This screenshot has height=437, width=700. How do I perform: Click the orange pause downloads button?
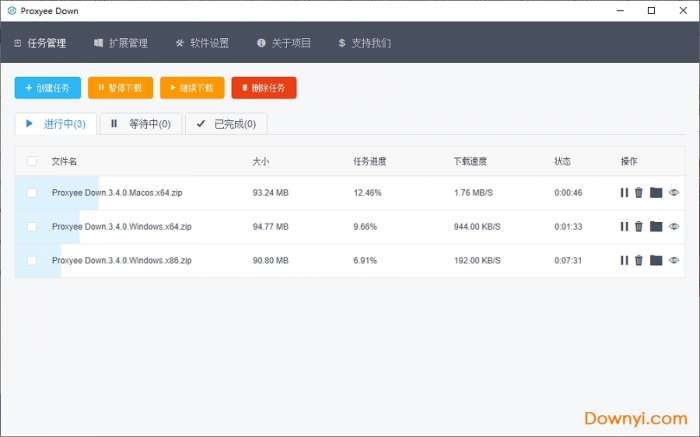coord(121,88)
